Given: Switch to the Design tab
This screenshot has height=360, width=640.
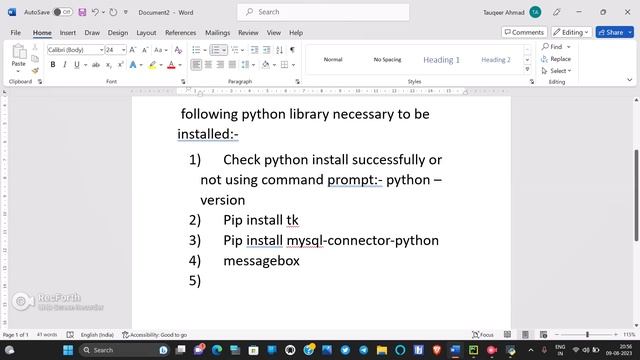Looking at the screenshot, I should coord(118,33).
